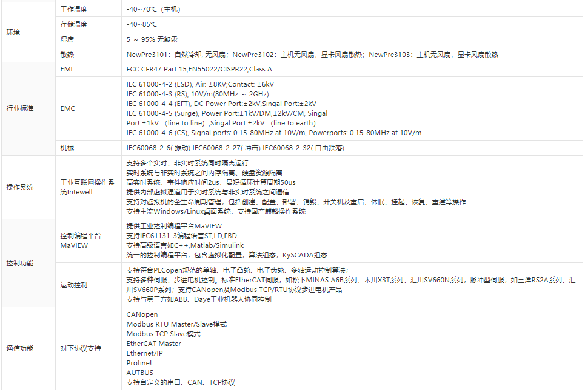Screen dimensions: 585x392
Task: Select the EMC row label
Action: point(67,108)
